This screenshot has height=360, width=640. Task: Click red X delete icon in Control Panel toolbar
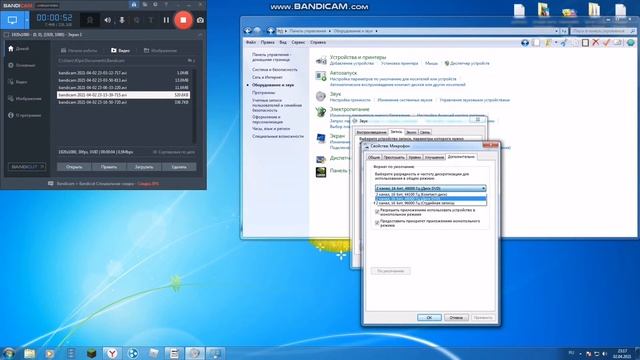(x=596, y=42)
